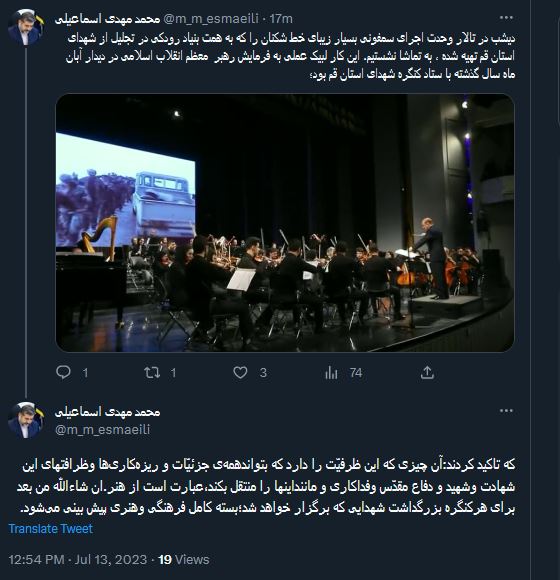Click the share icon under the photo

[x=427, y=372]
